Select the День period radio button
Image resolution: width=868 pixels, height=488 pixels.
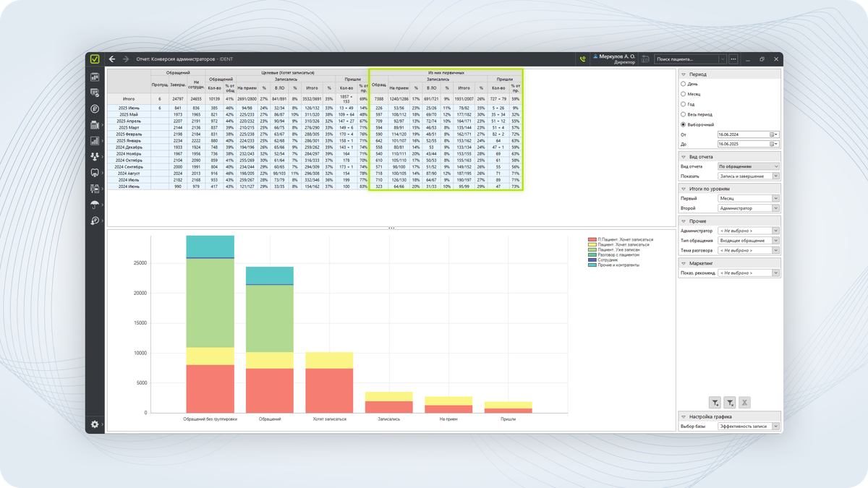684,84
